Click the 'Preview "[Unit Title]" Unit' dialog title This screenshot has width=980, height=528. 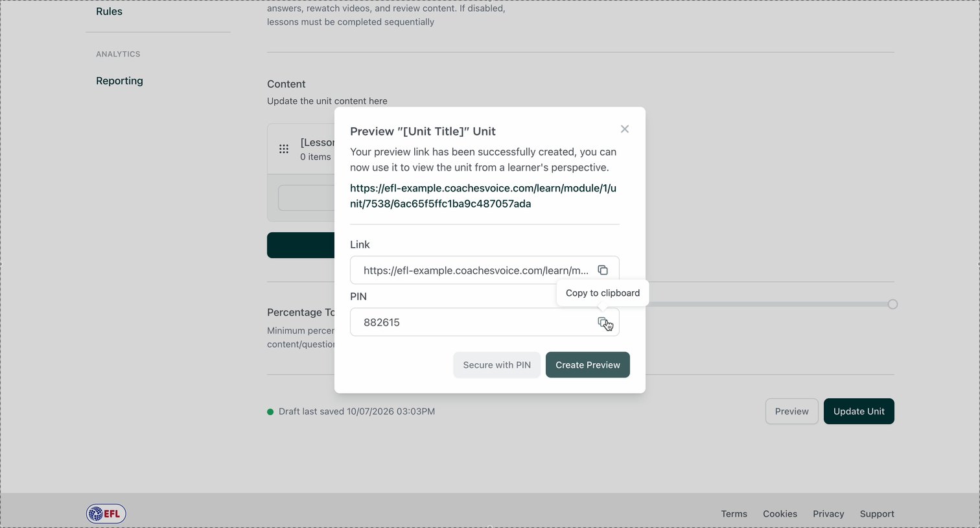tap(423, 131)
